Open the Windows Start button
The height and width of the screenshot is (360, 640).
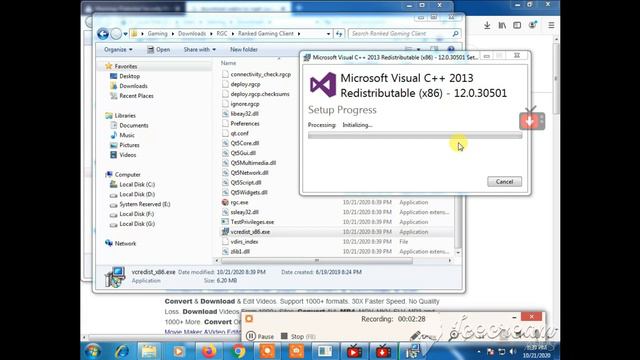click(x=93, y=351)
